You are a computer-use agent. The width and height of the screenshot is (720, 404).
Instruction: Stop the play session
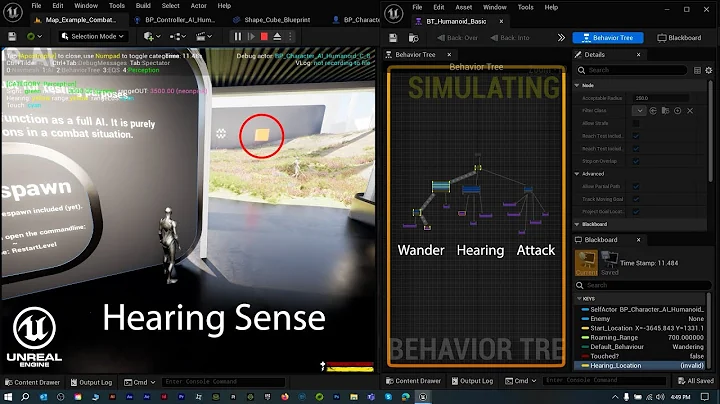click(x=264, y=36)
